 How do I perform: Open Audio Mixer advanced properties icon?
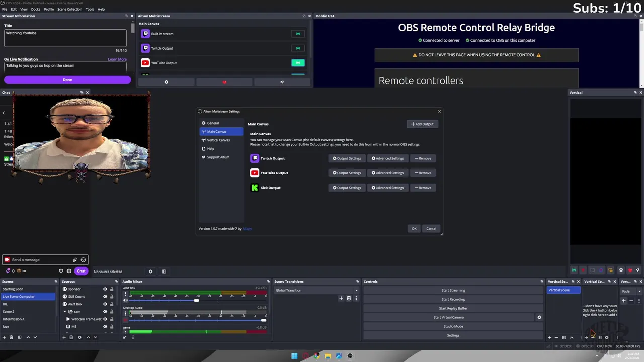click(124, 337)
